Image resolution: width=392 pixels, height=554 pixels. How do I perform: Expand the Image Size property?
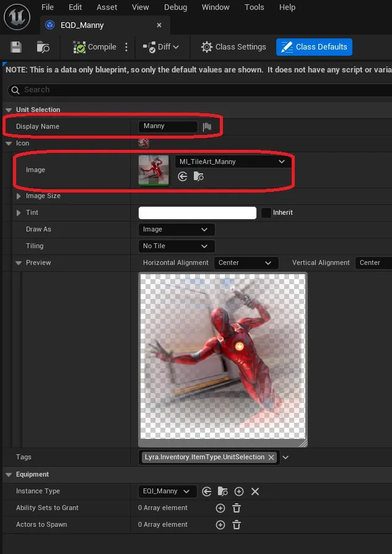pos(19,196)
